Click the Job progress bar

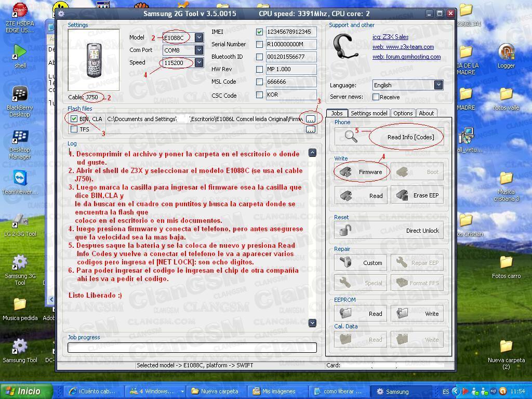[x=192, y=348]
